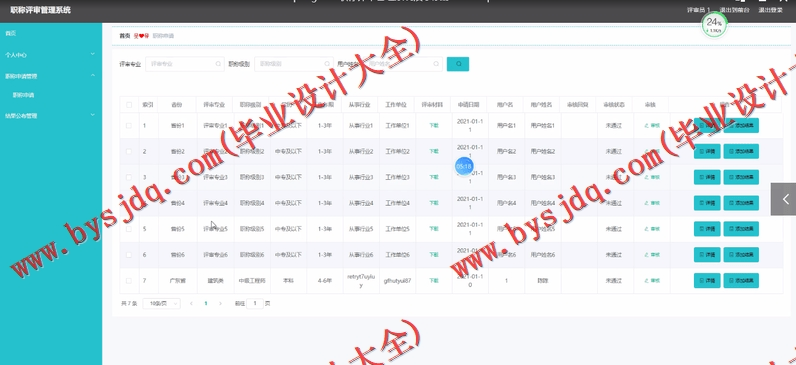The image size is (796, 365).
Task: Click the go-to page number input
Action: (x=255, y=304)
